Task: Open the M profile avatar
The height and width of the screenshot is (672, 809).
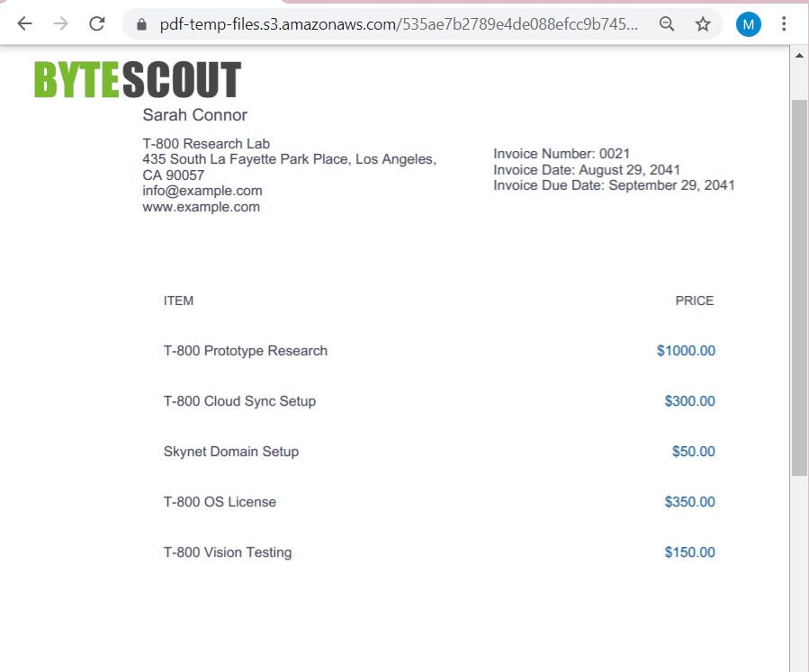Action: point(748,24)
